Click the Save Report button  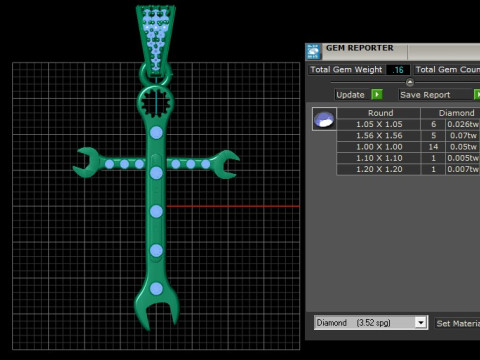click(x=436, y=95)
